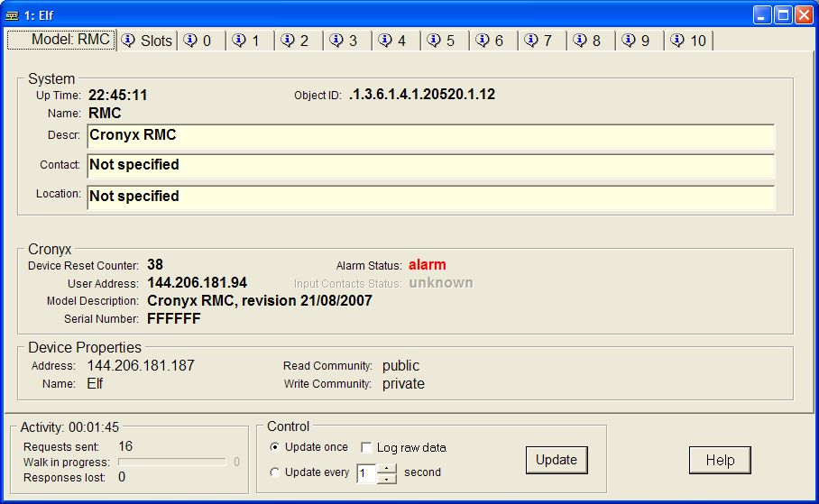
Task: Click the Activity: 00:01:45 label
Action: [x=69, y=427]
